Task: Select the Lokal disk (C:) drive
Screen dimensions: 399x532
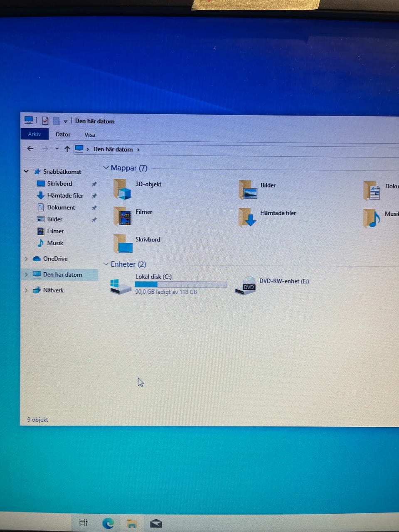Action: [x=121, y=285]
